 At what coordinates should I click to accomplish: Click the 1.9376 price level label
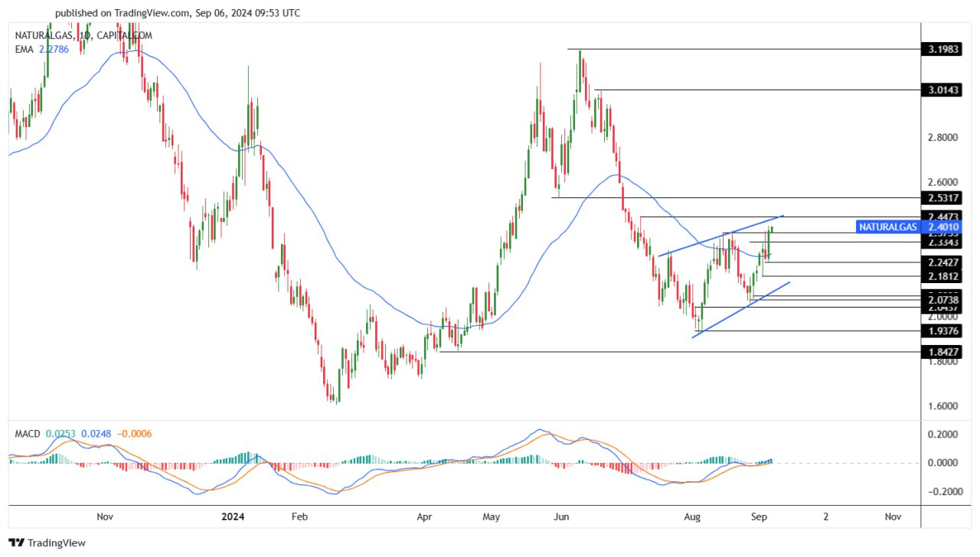click(942, 331)
